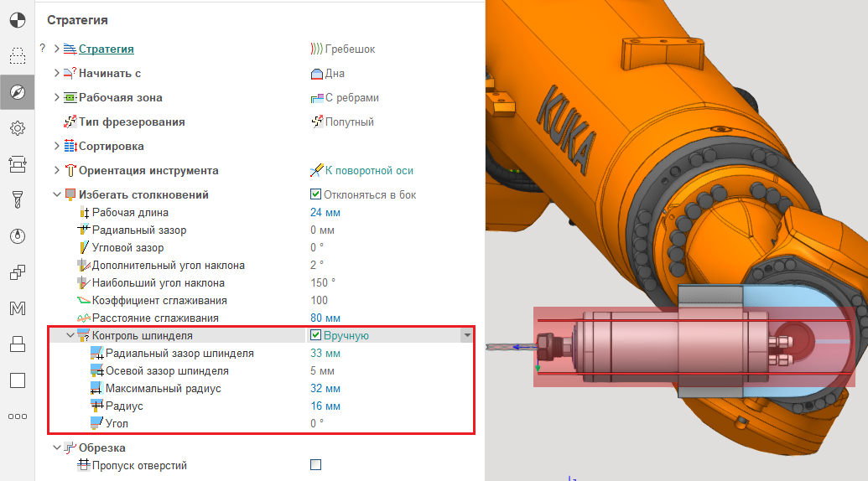
Task: Click the 'Стратегия' link
Action: click(x=107, y=49)
